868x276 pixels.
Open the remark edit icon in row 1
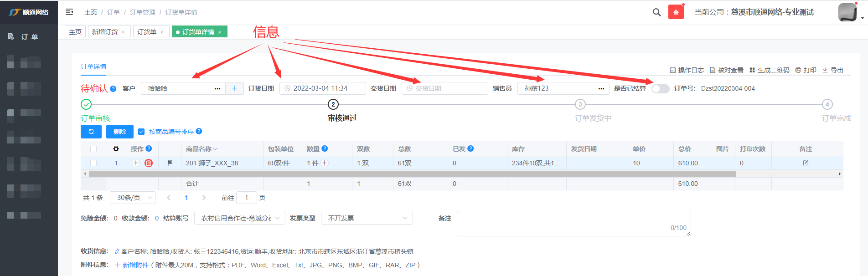(806, 163)
